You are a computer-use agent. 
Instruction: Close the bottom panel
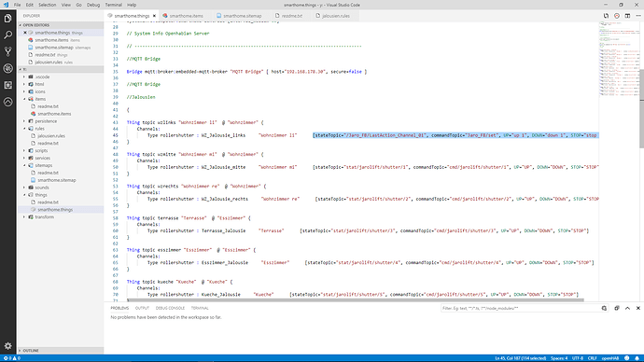pyautogui.click(x=638, y=308)
